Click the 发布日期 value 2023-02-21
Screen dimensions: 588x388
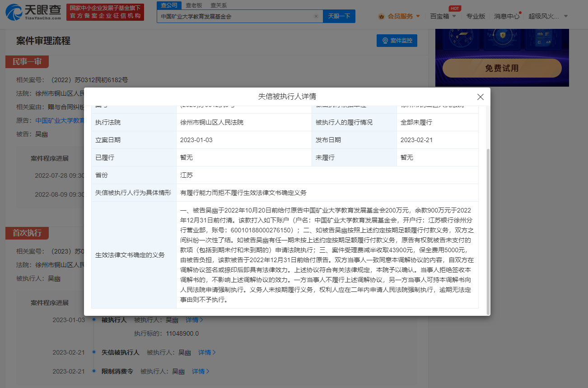(416, 140)
